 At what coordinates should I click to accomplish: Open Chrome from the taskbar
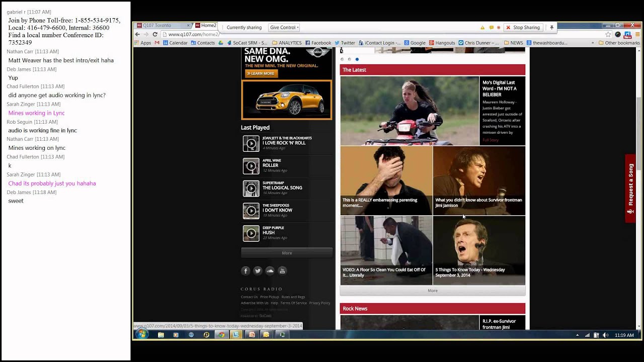[221, 335]
